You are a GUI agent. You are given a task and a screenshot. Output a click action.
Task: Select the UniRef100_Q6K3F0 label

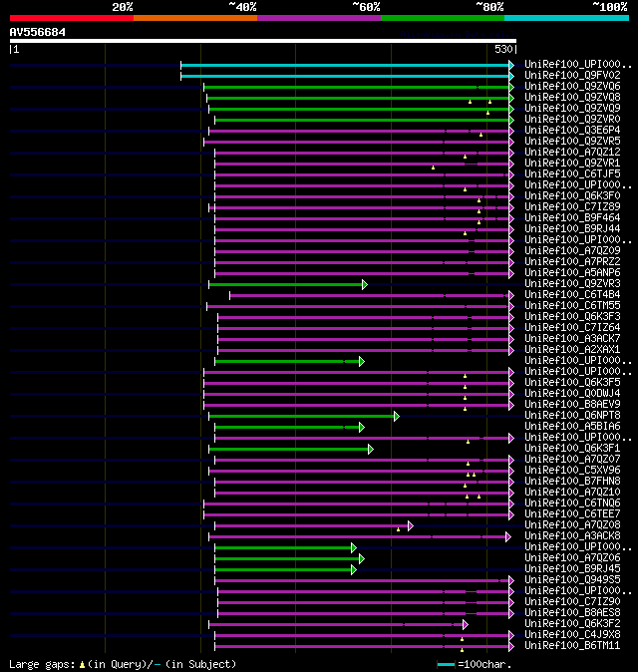click(x=572, y=195)
